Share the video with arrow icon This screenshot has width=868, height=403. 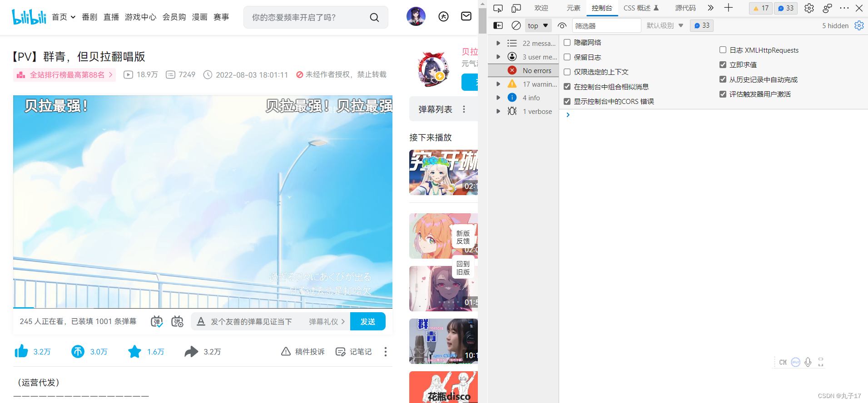pyautogui.click(x=191, y=351)
